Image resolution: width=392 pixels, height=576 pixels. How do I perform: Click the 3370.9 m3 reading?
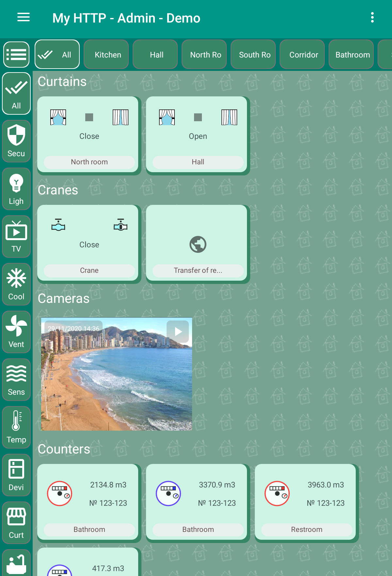[217, 485]
